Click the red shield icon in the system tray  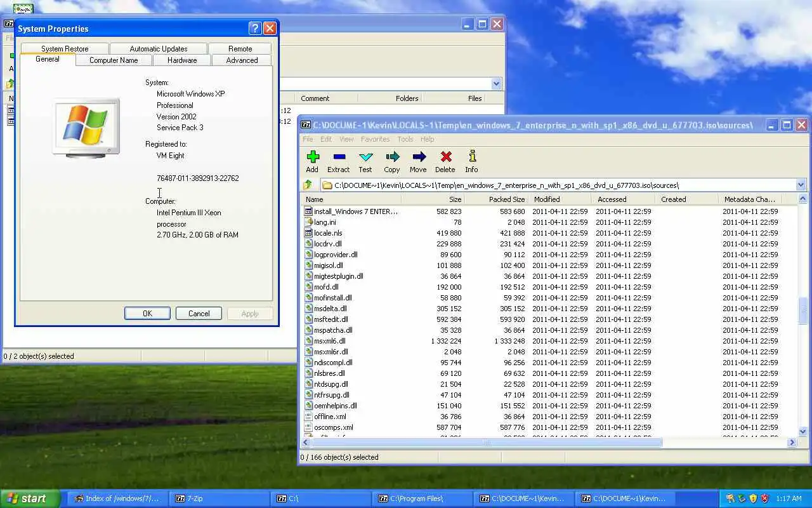click(764, 498)
